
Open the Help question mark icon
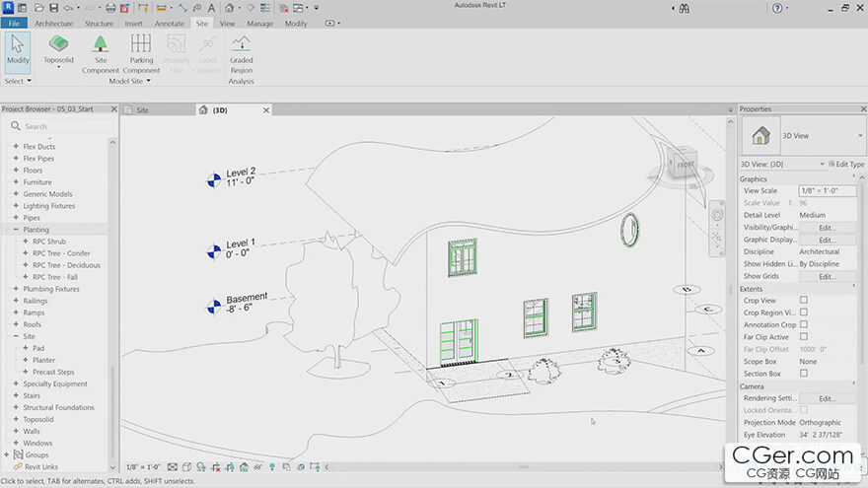(x=777, y=8)
